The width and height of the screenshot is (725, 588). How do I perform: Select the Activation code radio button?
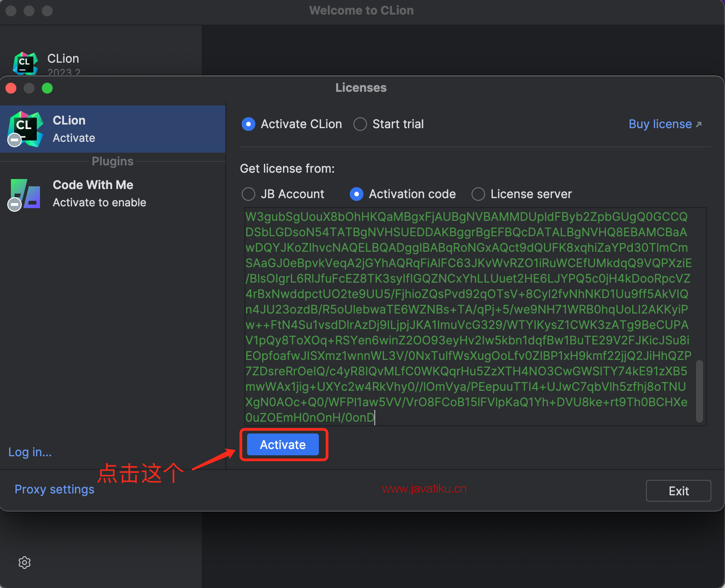357,194
